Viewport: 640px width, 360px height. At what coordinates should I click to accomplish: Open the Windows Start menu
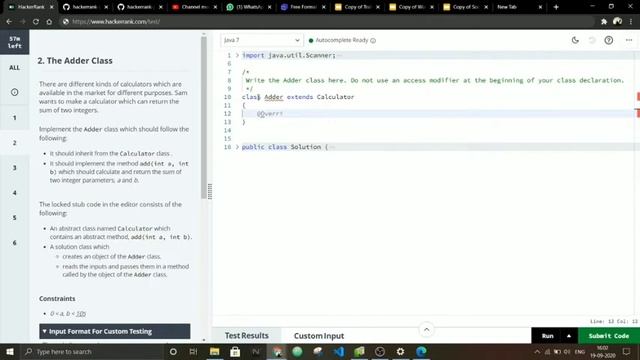(x=10, y=351)
